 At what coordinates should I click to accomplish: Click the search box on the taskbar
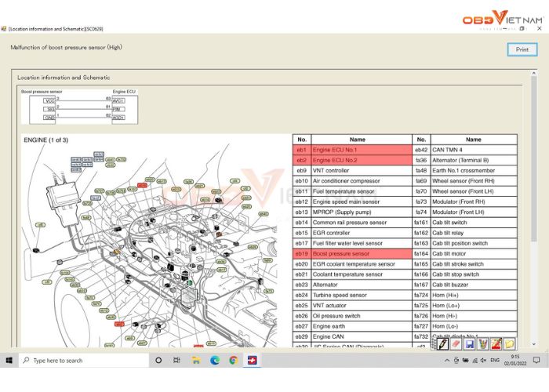84,360
